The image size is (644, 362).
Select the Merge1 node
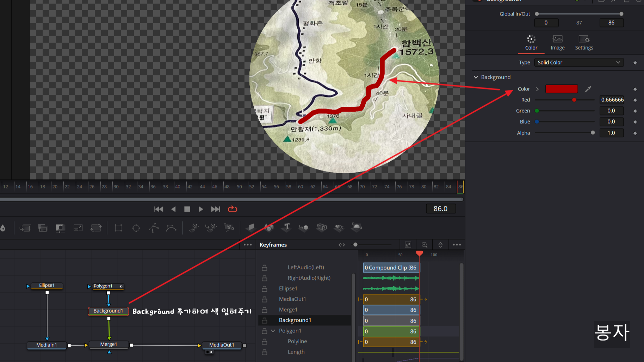(109, 344)
